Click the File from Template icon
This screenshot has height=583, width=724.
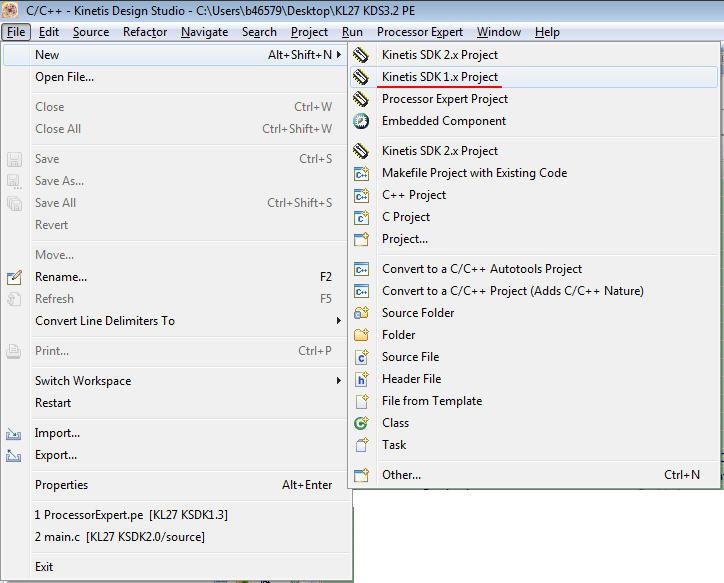(361, 401)
